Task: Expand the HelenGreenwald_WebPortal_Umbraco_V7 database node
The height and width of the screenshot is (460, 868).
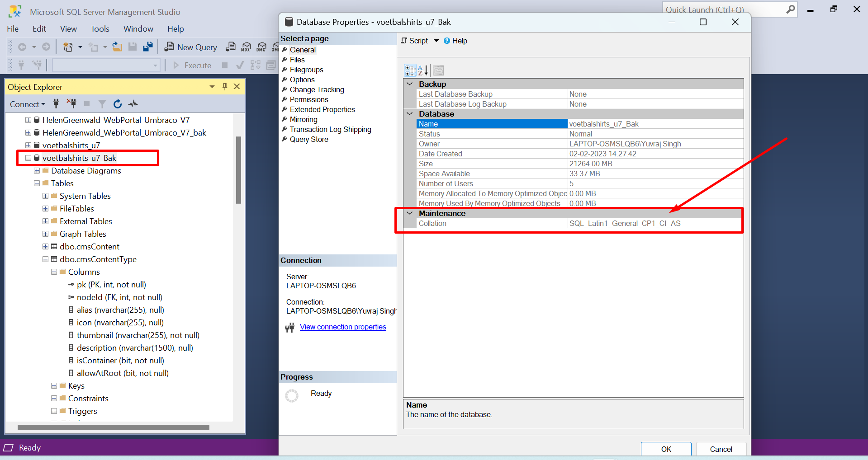Action: point(28,120)
